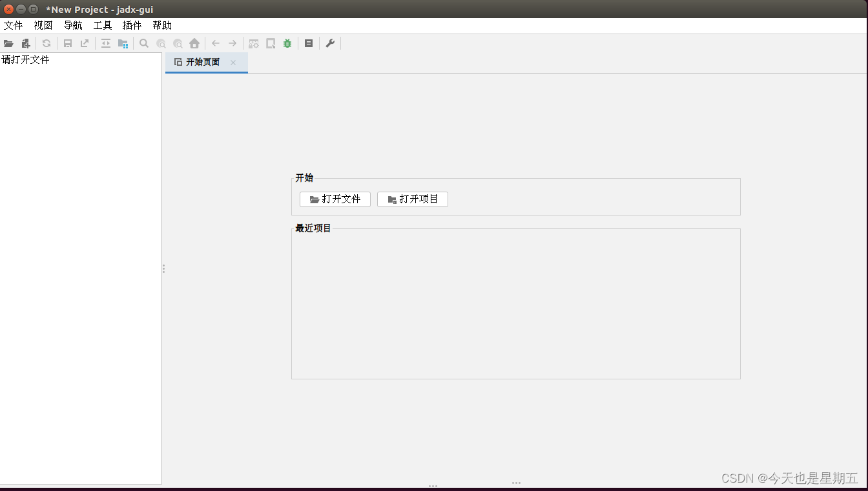Open the 导航 menu
Screen dimensions: 868x491
[73, 26]
